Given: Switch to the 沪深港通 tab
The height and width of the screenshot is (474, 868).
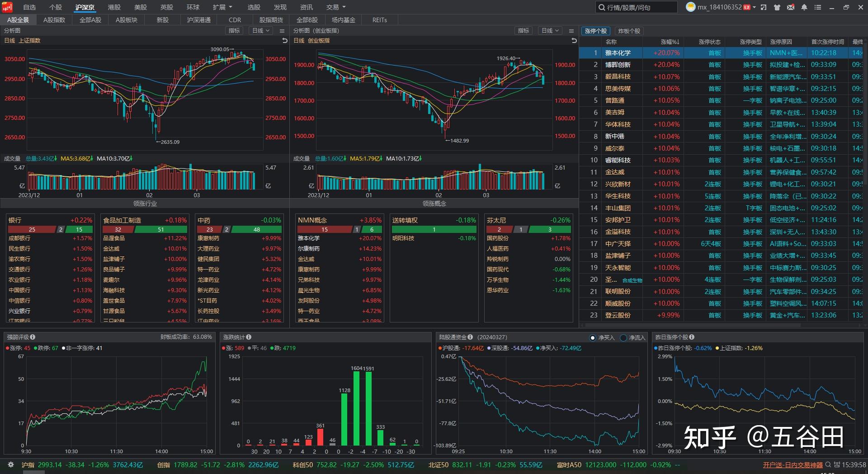Looking at the screenshot, I should (x=199, y=20).
